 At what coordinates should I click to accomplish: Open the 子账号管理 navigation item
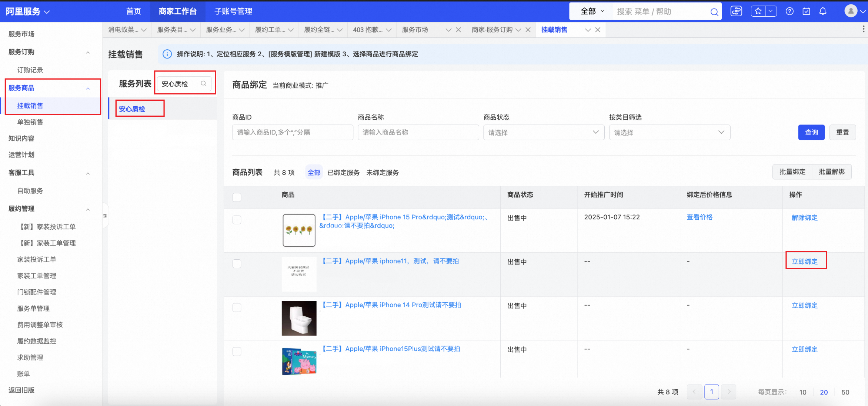[233, 11]
